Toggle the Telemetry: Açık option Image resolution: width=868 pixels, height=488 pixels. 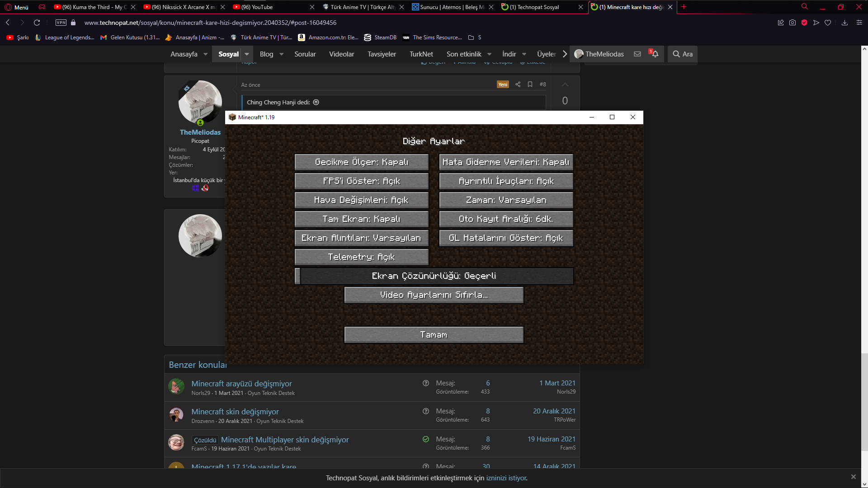[x=361, y=257]
